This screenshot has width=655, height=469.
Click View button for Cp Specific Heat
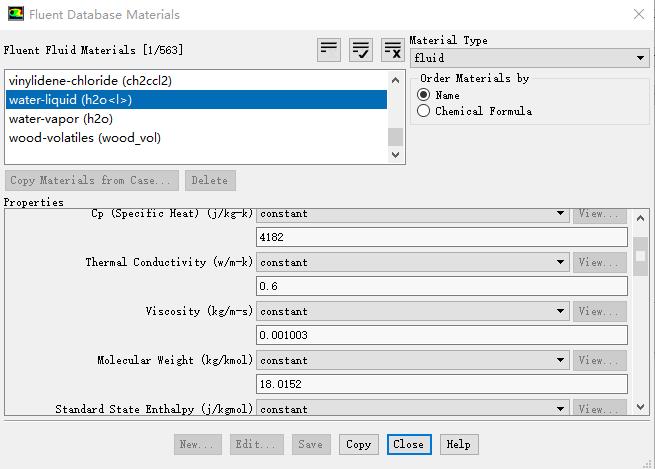click(600, 214)
